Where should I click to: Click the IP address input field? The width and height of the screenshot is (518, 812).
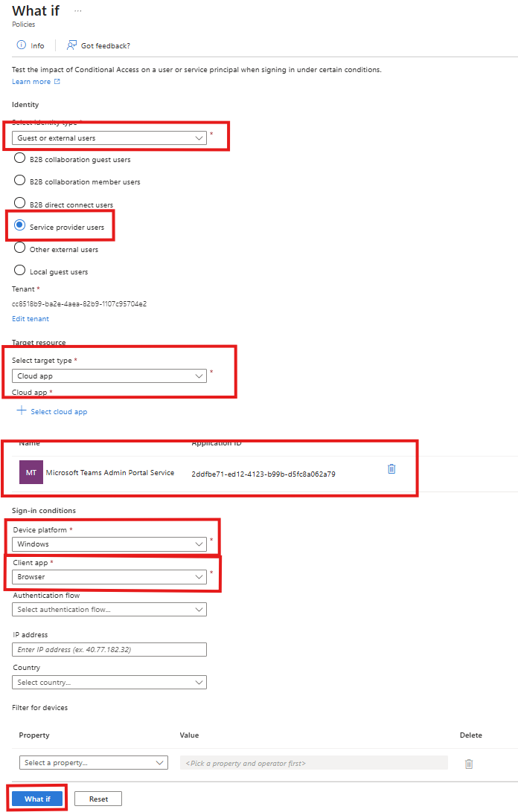[109, 650]
